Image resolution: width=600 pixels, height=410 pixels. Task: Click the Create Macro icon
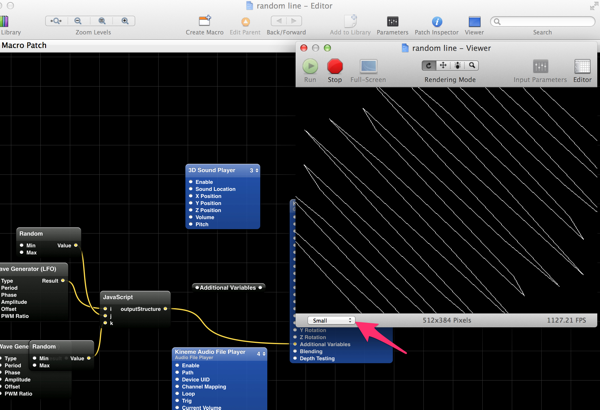[x=205, y=21]
